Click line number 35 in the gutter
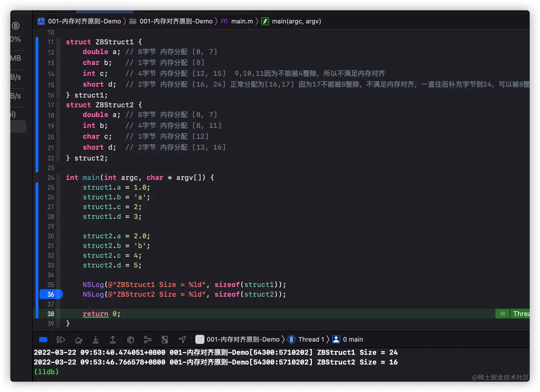This screenshot has width=540, height=392. click(51, 285)
